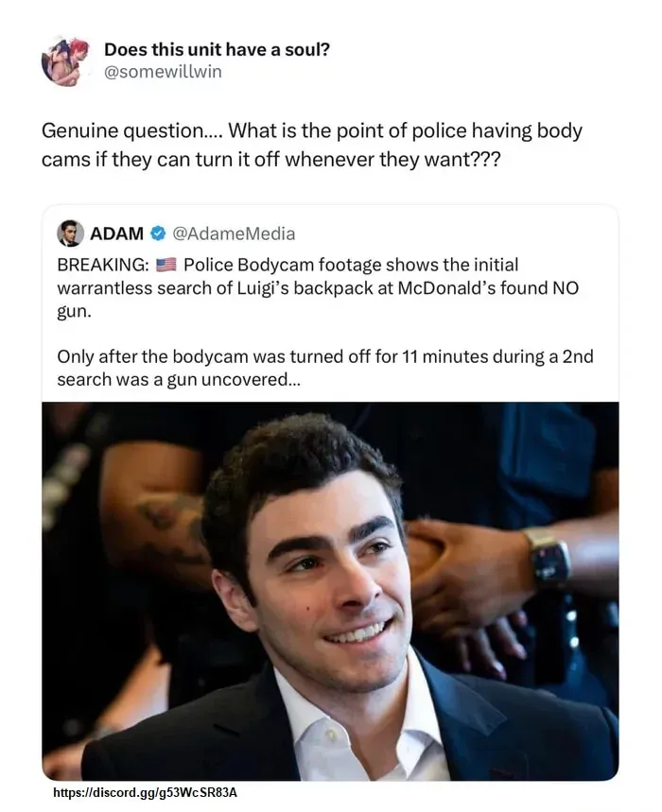
Task: Click the "Genuine question" tweet text
Action: tap(312, 144)
